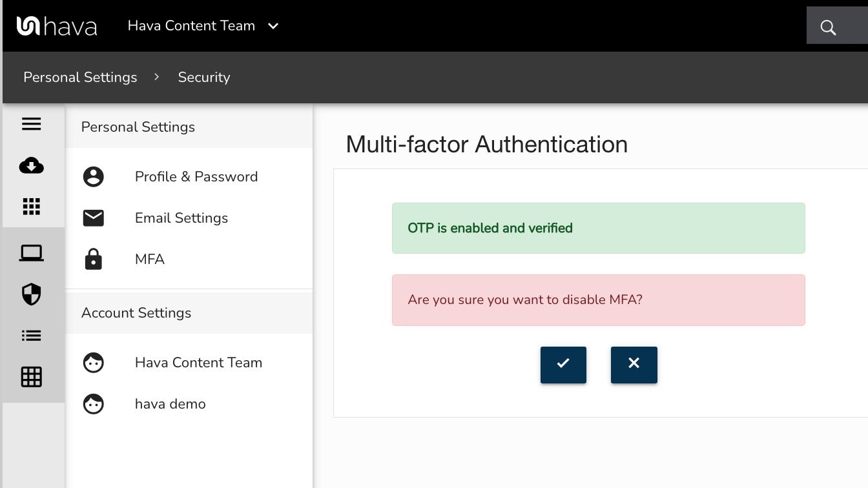Open Email Settings page
868x488 pixels.
pyautogui.click(x=189, y=218)
